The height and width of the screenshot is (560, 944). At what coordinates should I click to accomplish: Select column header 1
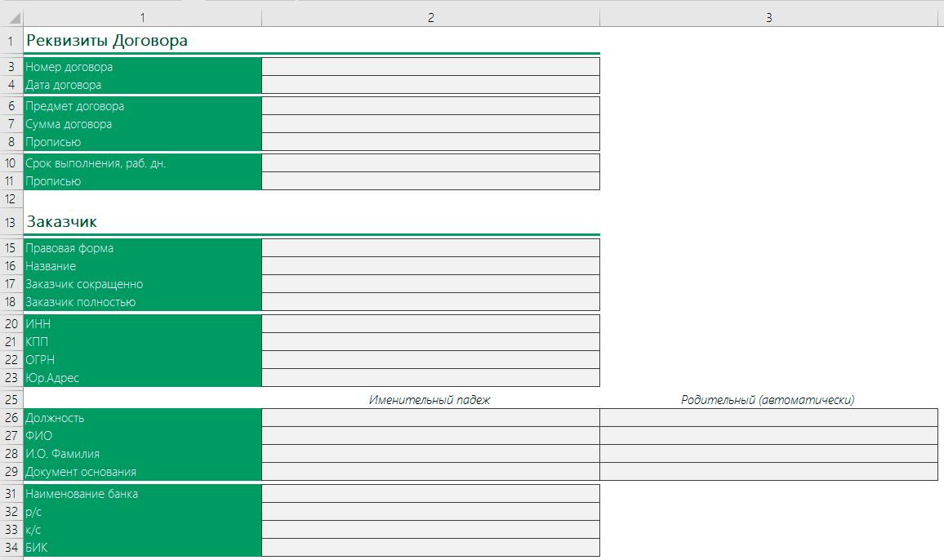point(143,18)
